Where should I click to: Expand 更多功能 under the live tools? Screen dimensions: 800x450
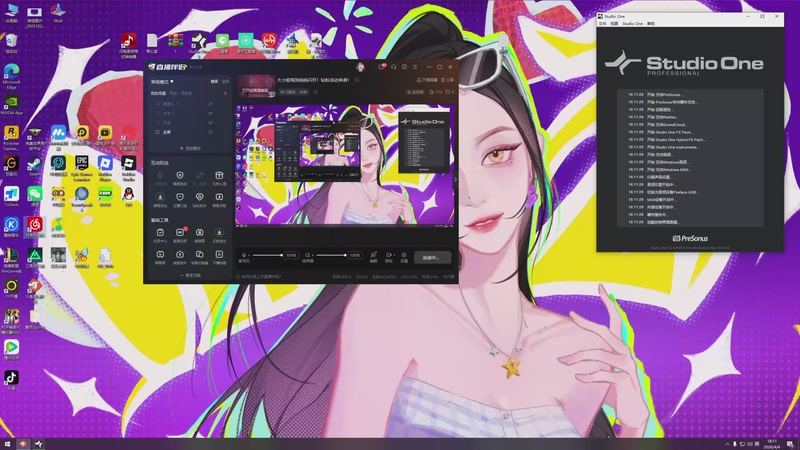coord(190,276)
